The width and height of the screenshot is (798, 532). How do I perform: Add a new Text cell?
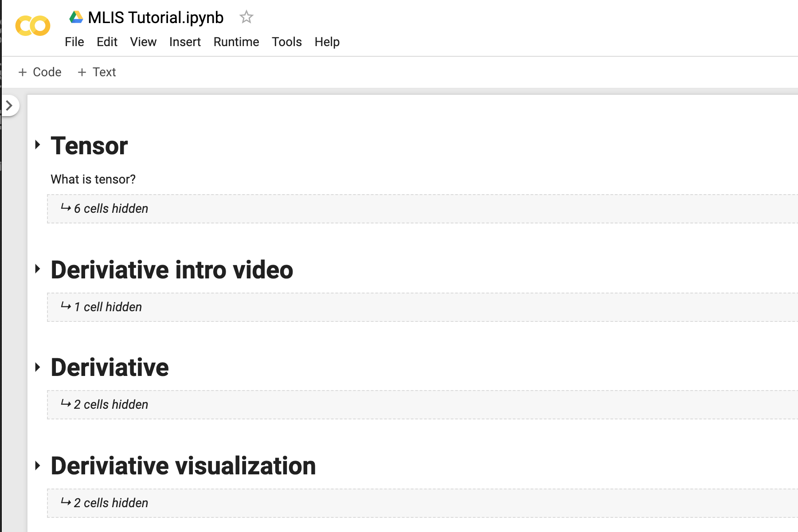coord(97,72)
